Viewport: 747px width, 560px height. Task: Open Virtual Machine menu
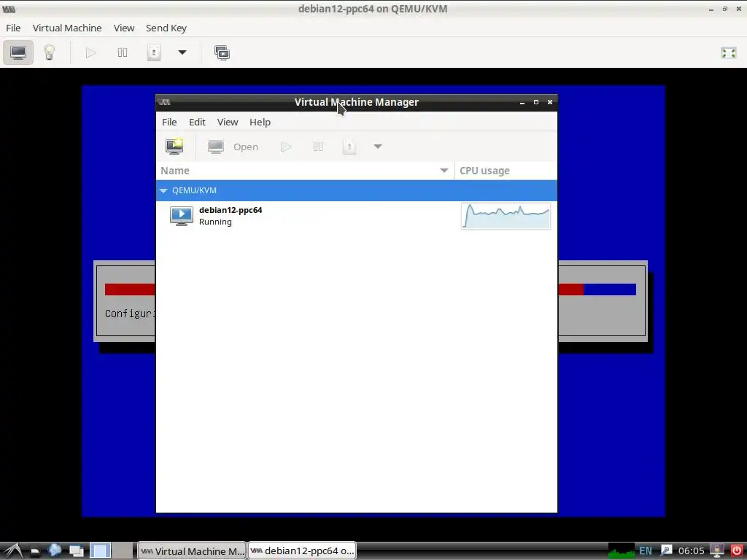pyautogui.click(x=67, y=28)
